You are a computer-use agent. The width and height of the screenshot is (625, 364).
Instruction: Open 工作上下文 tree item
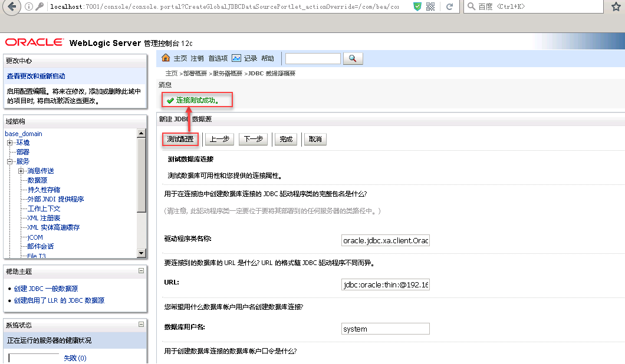[x=44, y=209]
